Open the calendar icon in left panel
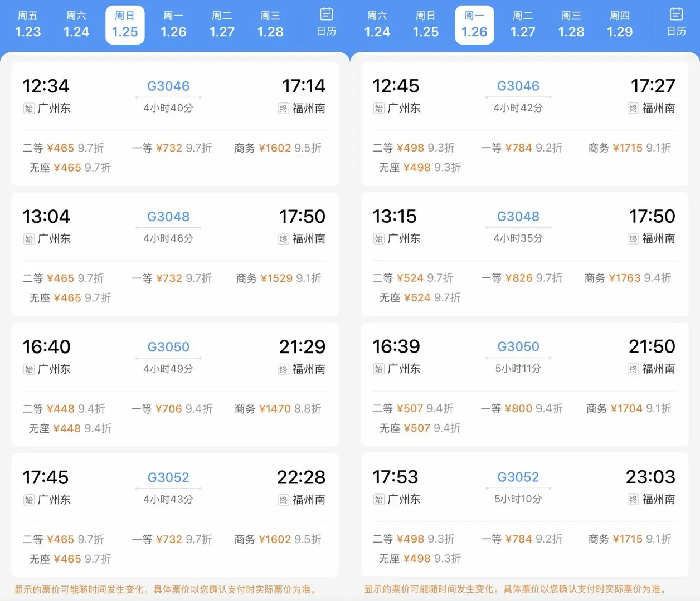The height and width of the screenshot is (601, 700). coord(327,22)
